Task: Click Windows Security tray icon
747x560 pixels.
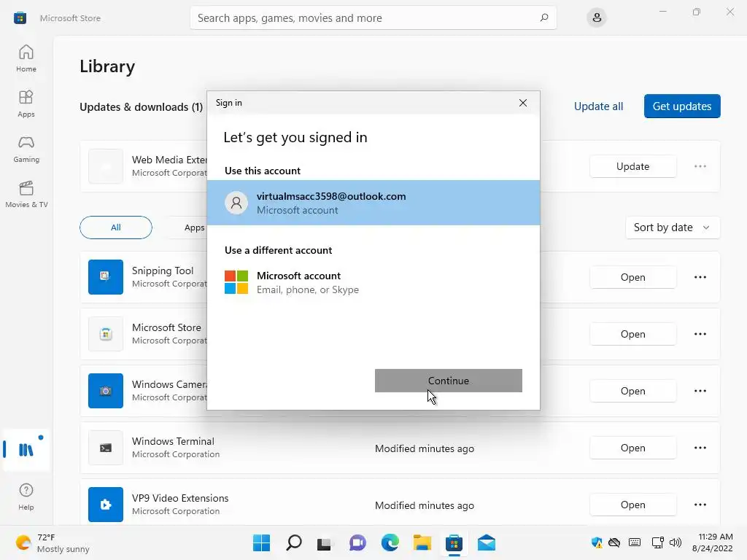Action: tap(597, 542)
